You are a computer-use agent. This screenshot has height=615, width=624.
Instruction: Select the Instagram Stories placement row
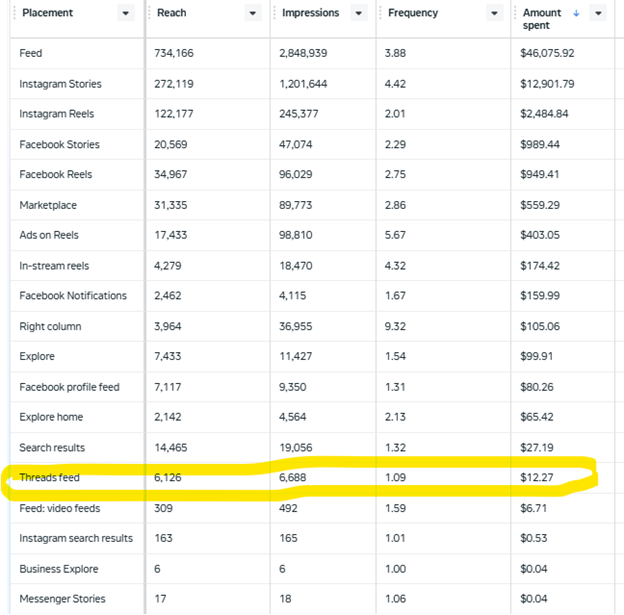coord(60,84)
